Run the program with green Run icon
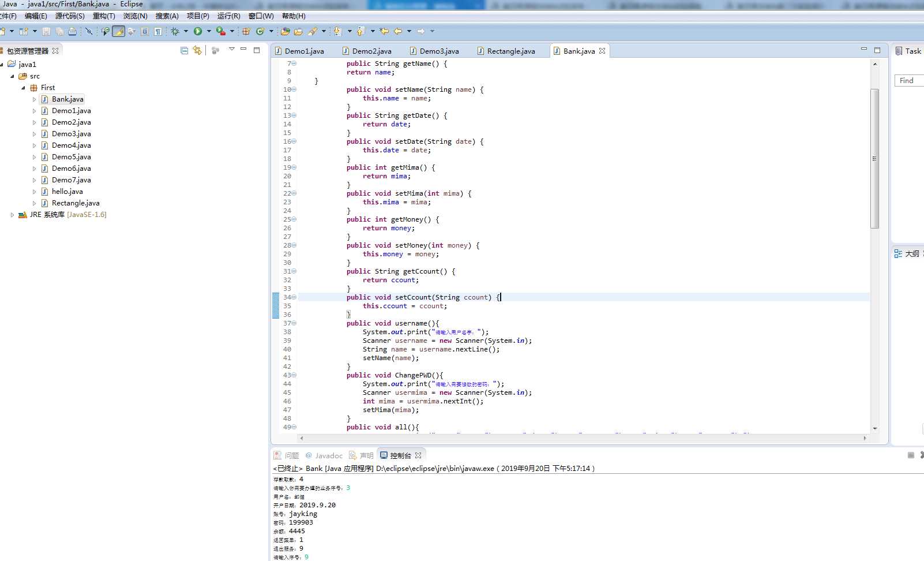This screenshot has width=924, height=561. click(198, 31)
